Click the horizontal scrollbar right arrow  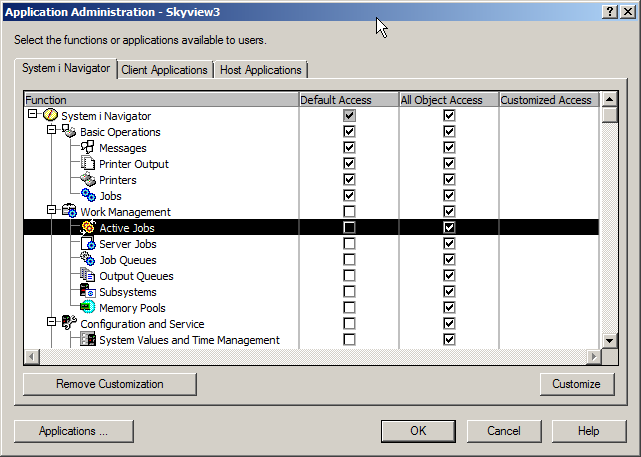[594, 357]
